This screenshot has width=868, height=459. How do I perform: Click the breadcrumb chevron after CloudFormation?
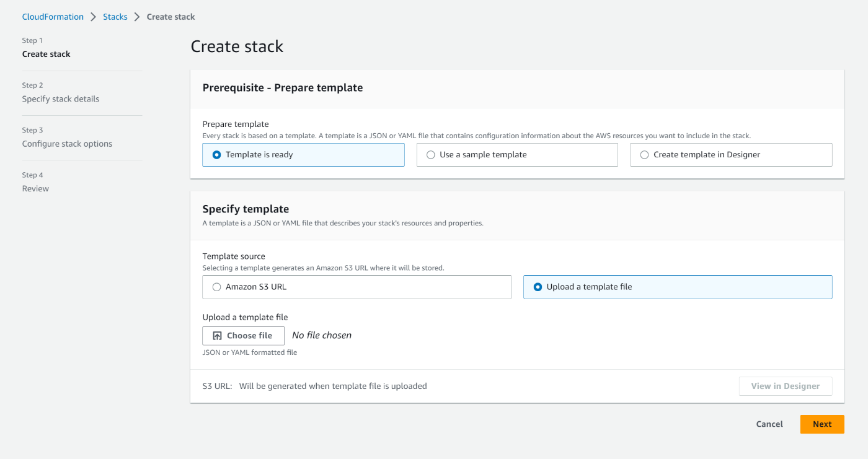tap(94, 17)
